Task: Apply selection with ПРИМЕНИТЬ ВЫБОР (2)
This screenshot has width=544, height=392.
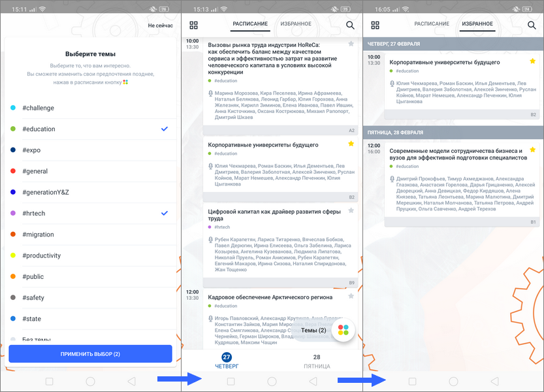Action: [90, 354]
